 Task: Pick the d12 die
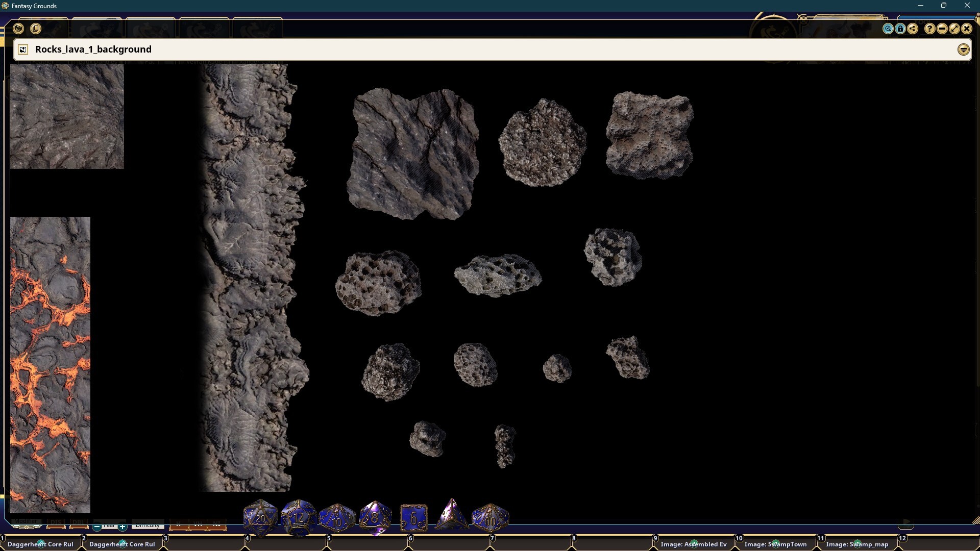coord(299,518)
